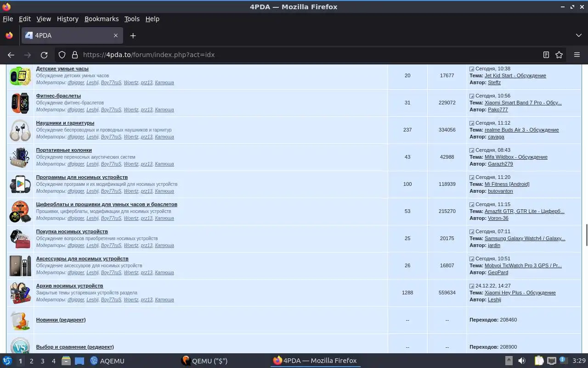Open Samsung Galaxy Watch4 topic link
This screenshot has height=368, width=588.
click(x=525, y=238)
